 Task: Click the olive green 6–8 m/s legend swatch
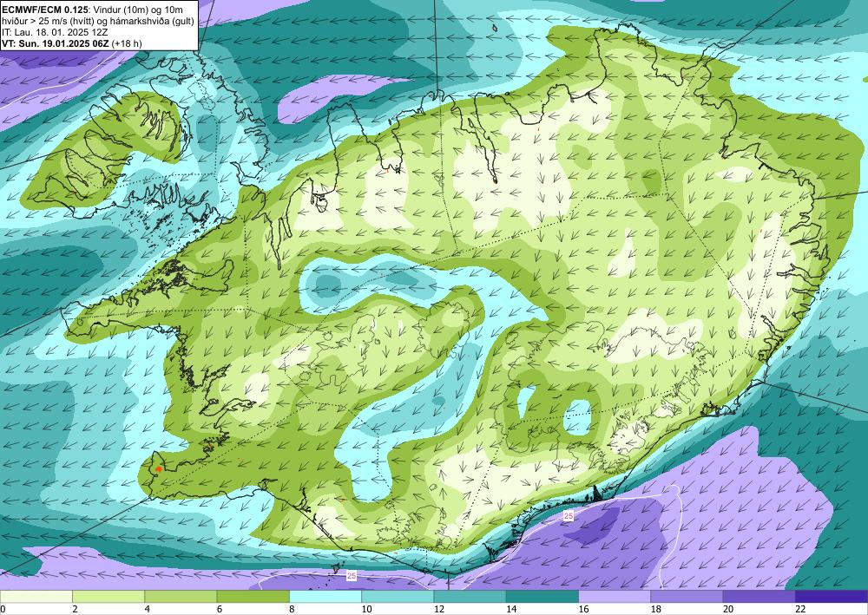tap(253, 597)
